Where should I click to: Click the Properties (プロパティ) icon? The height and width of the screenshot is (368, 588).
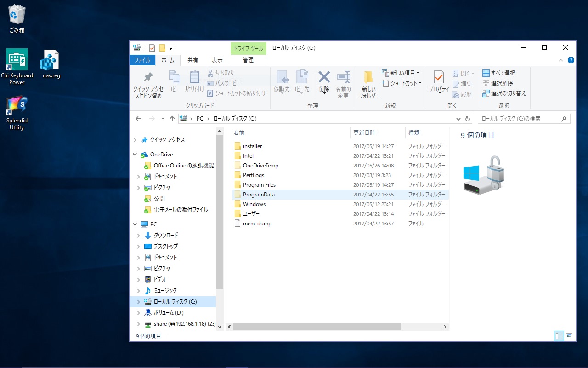pos(439,77)
